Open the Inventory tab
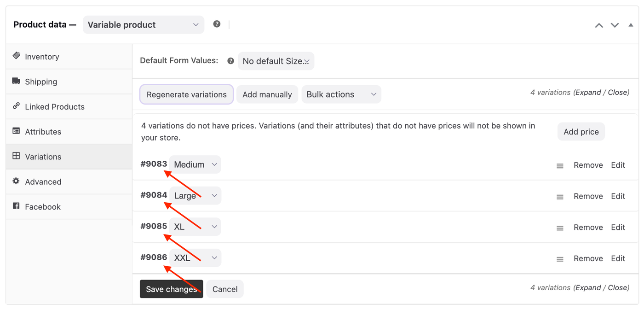 pyautogui.click(x=42, y=57)
